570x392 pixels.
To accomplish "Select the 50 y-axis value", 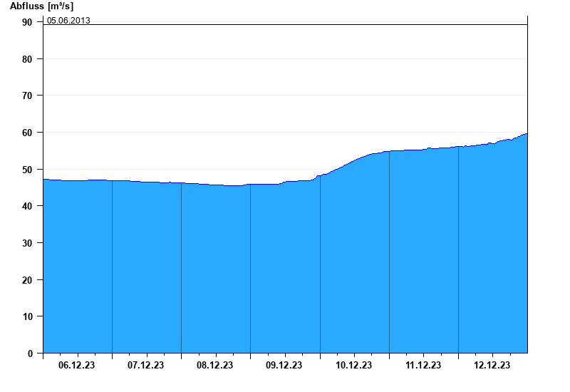I will coord(28,170).
